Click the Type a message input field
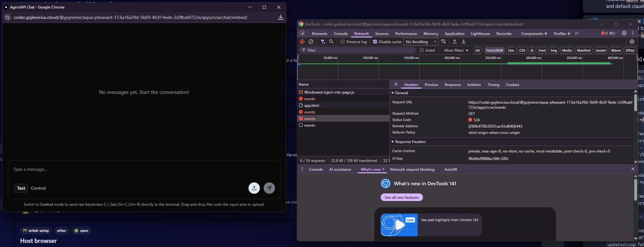 click(x=144, y=169)
